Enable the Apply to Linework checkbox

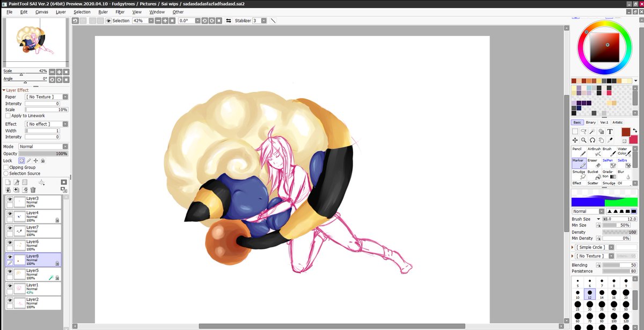(x=8, y=116)
